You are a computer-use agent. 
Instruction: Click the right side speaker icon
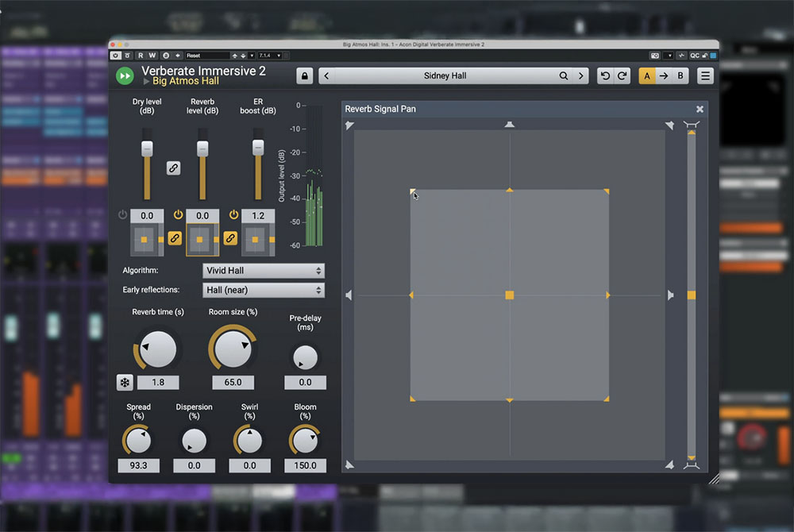(x=670, y=295)
